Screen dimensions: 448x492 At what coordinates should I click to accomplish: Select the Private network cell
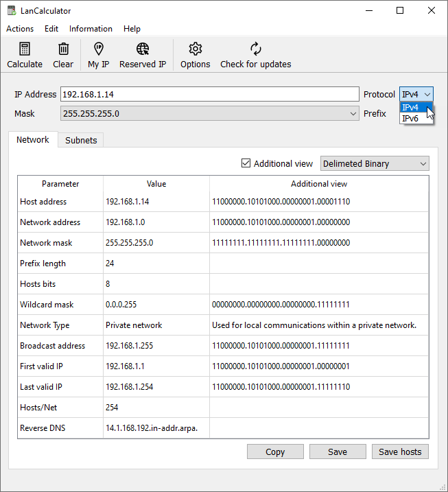coord(156,325)
